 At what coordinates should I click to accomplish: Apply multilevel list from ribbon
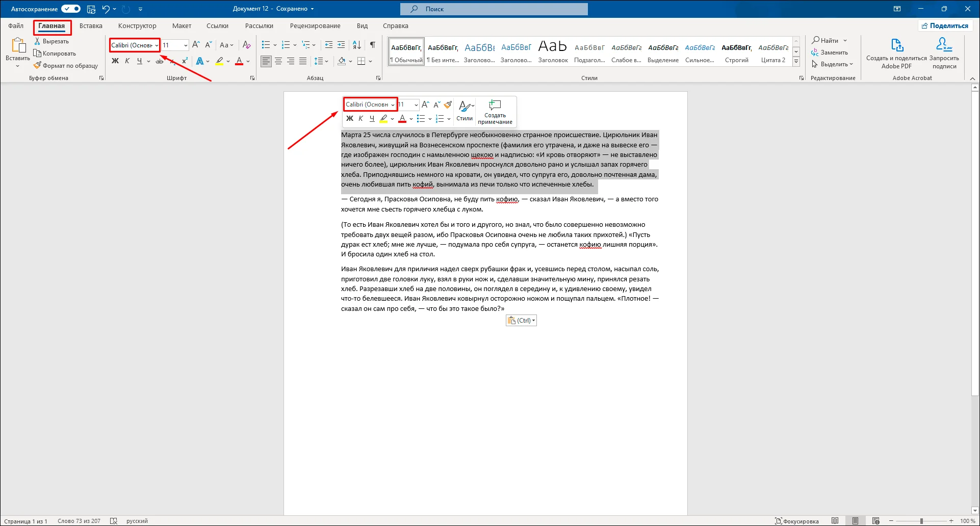point(306,45)
